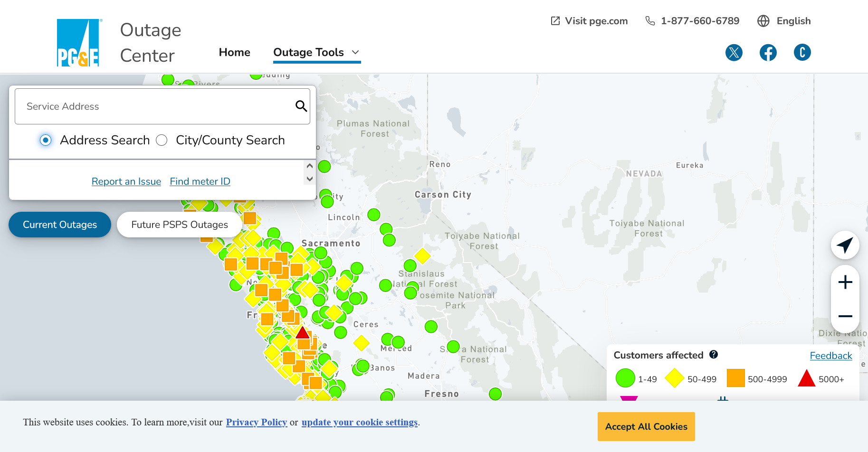Open Customers affected help question mark
Image resolution: width=868 pixels, height=452 pixels.
[713, 355]
